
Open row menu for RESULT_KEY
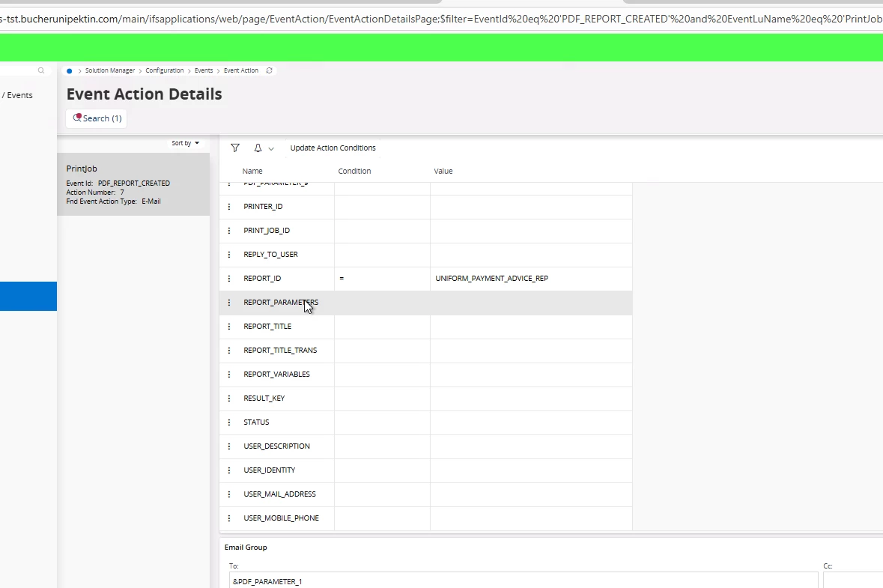(229, 398)
